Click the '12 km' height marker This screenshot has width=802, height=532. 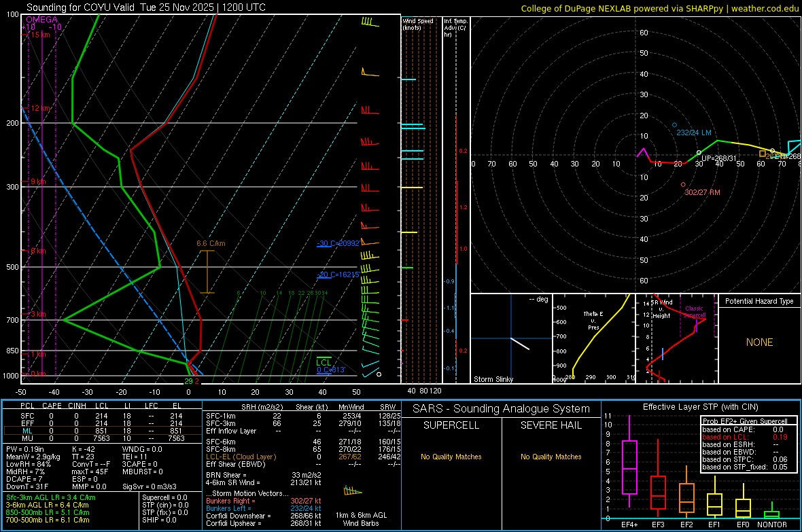(x=40, y=109)
